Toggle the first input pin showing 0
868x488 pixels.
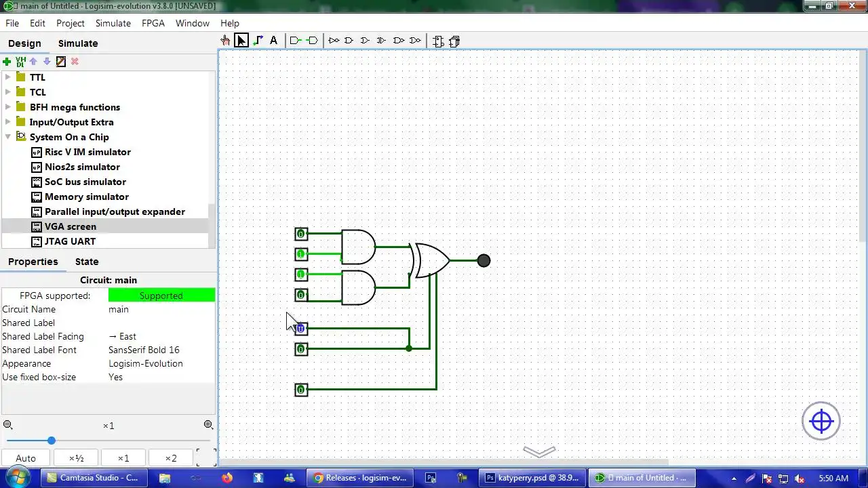pyautogui.click(x=301, y=234)
